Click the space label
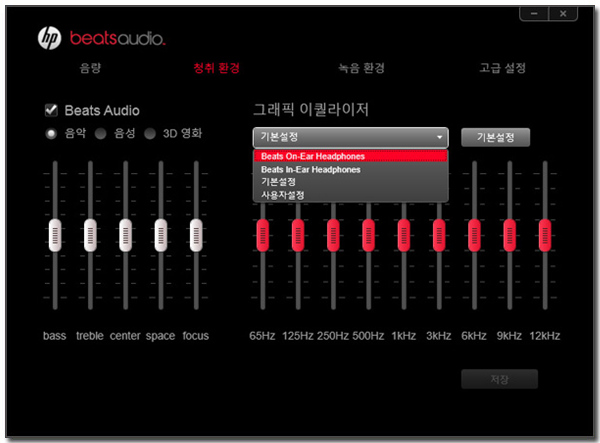 click(160, 336)
